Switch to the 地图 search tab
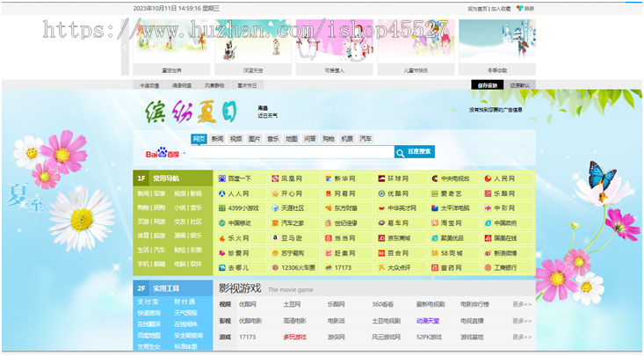The width and height of the screenshot is (644, 356). click(291, 139)
